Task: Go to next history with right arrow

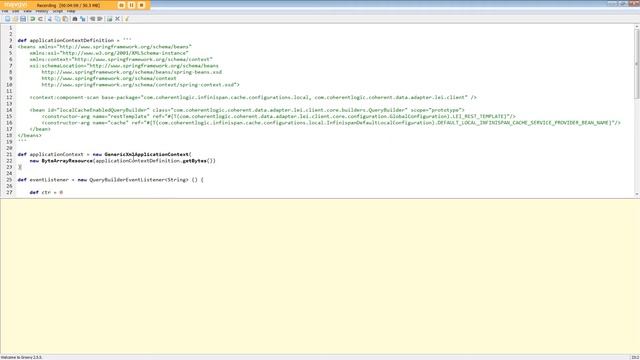Action: coord(100,19)
